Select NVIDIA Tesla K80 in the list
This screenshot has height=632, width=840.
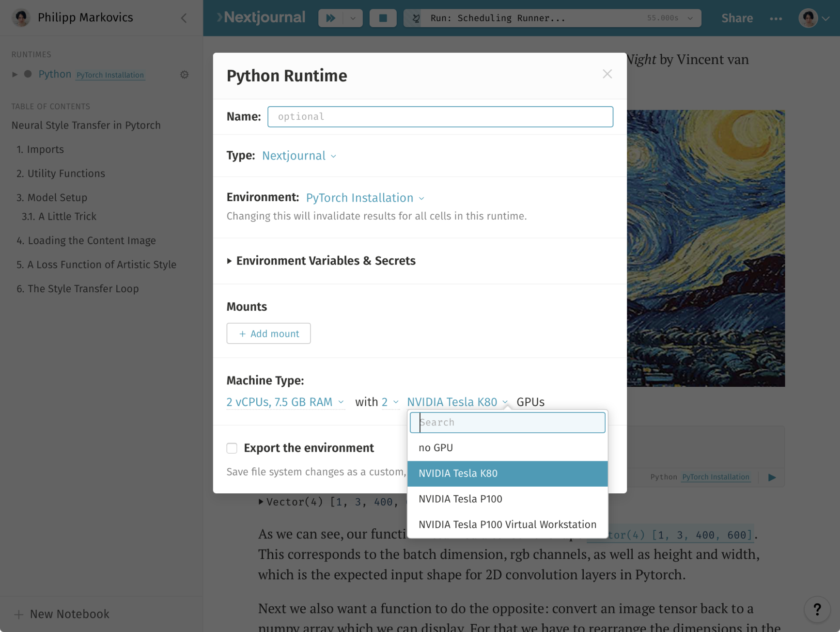click(507, 474)
